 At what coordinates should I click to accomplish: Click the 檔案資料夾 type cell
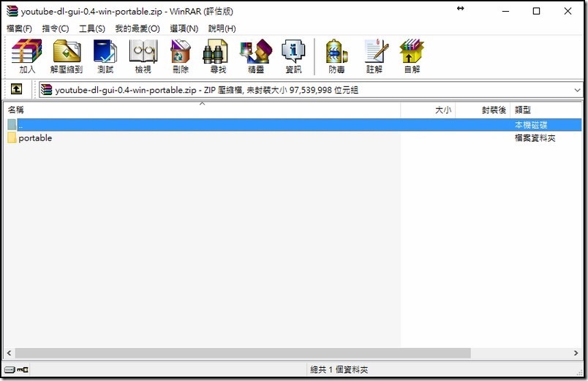[535, 138]
